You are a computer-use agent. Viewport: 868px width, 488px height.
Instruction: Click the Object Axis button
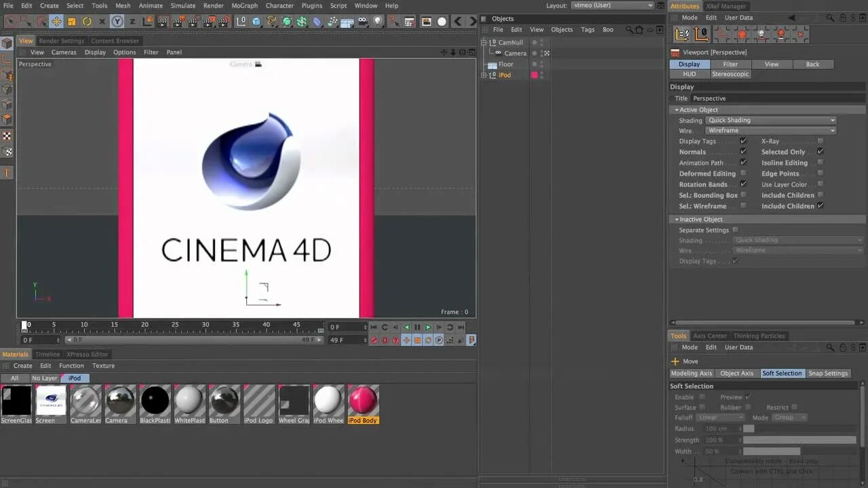736,373
